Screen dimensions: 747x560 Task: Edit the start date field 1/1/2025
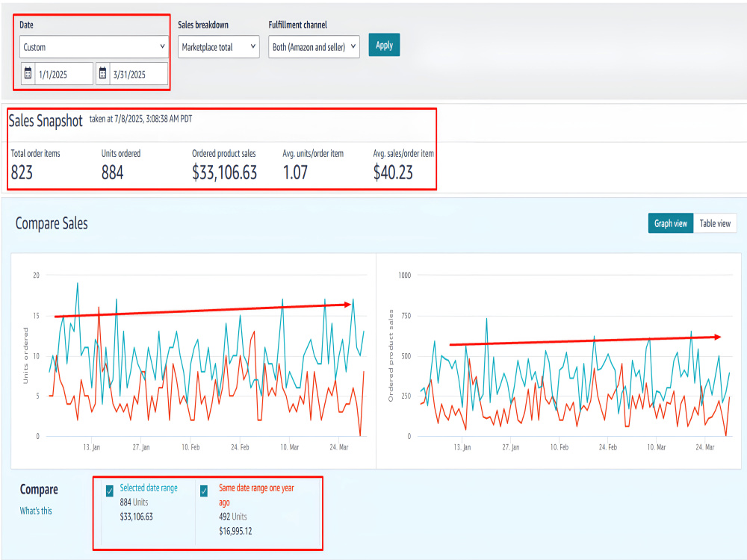pyautogui.click(x=63, y=74)
